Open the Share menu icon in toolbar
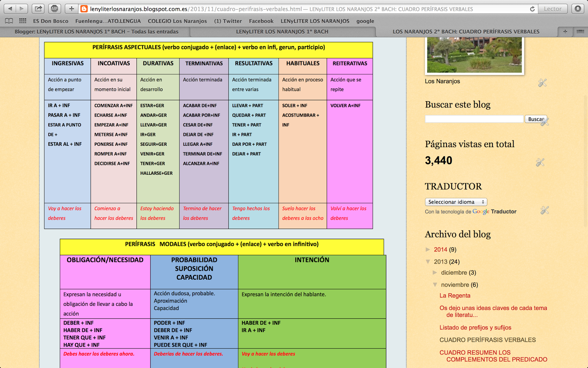The width and height of the screenshot is (588, 368). pyautogui.click(x=38, y=8)
